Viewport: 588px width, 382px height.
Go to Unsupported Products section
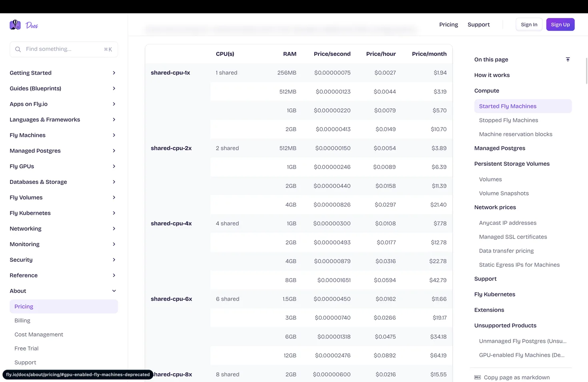click(x=505, y=326)
